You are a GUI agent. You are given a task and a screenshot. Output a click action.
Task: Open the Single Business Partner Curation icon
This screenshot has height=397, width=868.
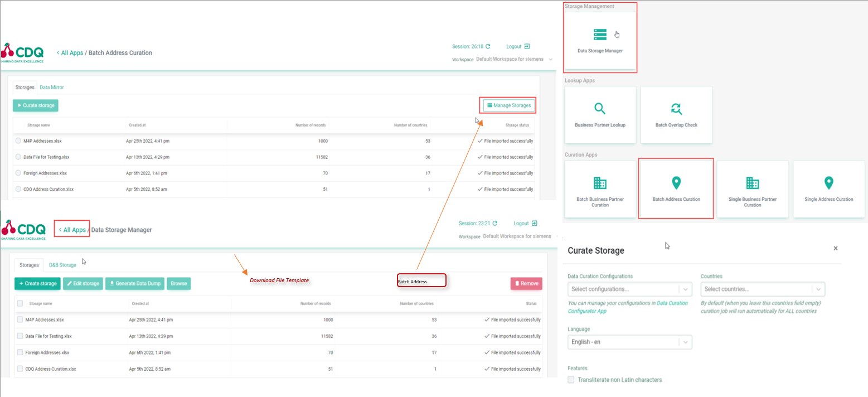753,183
